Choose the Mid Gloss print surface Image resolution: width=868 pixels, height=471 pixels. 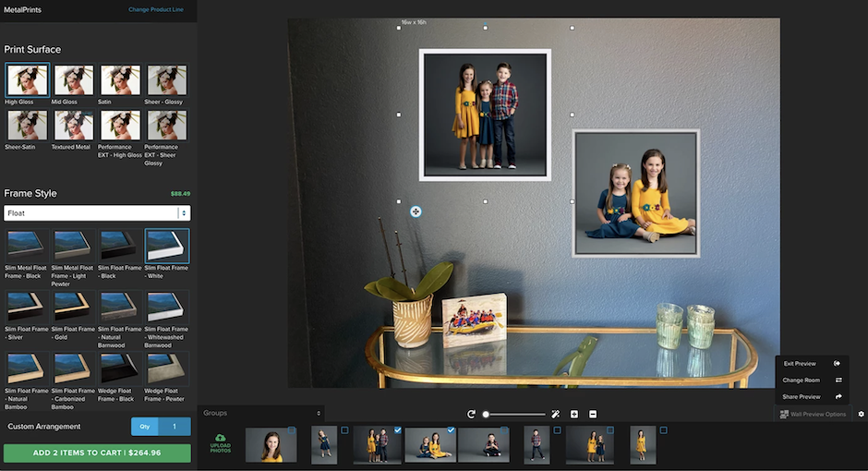point(74,79)
